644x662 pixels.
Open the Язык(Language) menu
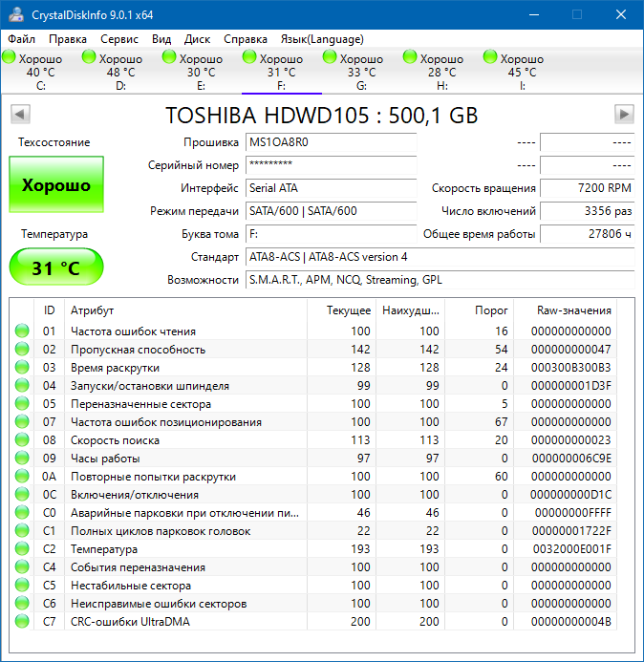[x=322, y=39]
